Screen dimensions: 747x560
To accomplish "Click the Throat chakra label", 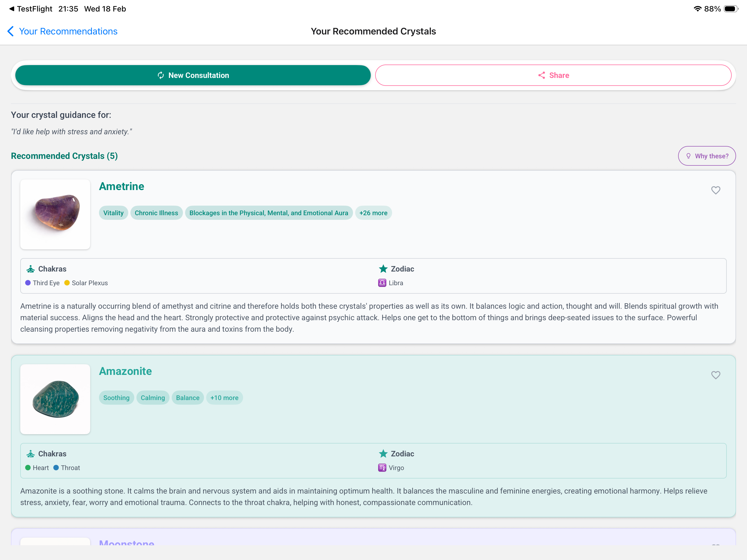I will tap(70, 468).
